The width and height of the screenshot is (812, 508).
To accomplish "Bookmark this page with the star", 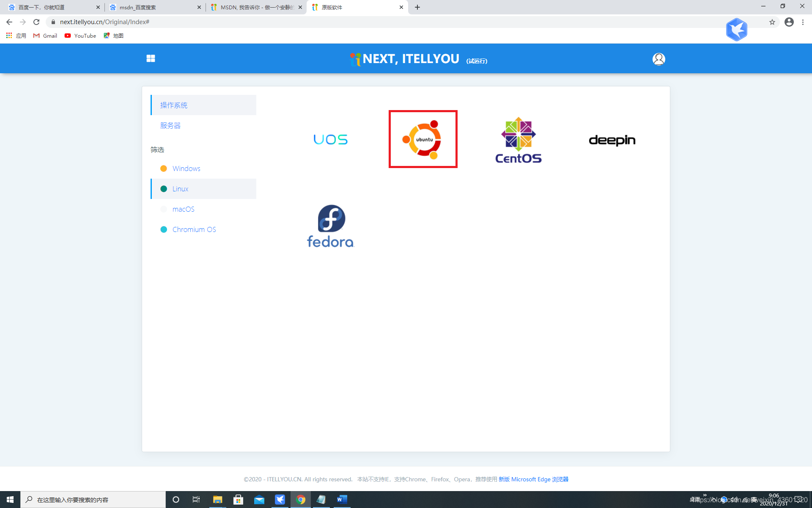I will click(x=772, y=22).
